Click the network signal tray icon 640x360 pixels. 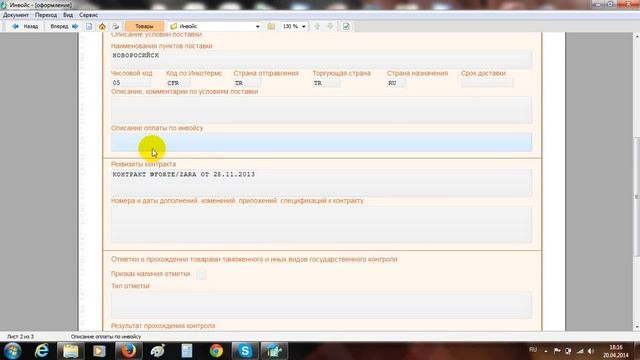coord(580,351)
